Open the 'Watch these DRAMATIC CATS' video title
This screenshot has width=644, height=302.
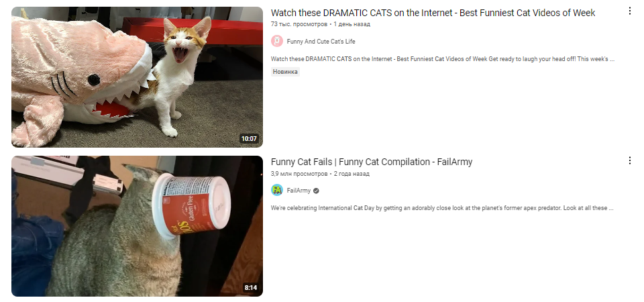click(x=433, y=13)
